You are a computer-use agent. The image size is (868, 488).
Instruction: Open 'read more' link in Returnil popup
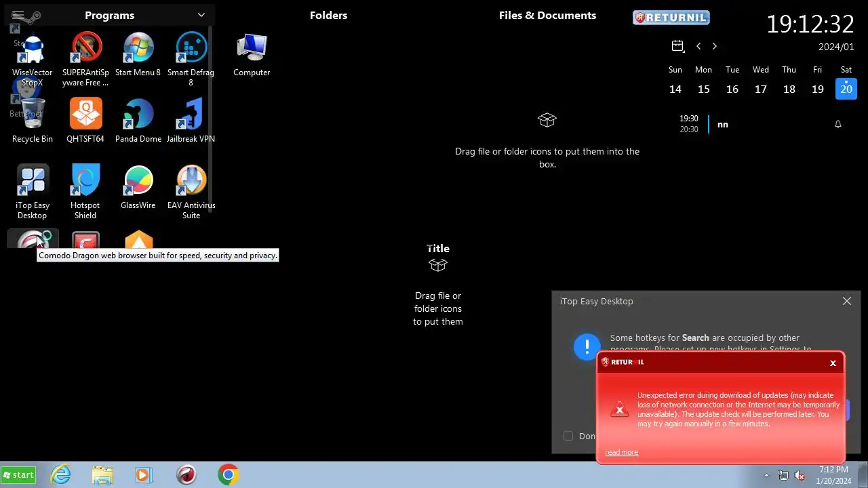621,452
